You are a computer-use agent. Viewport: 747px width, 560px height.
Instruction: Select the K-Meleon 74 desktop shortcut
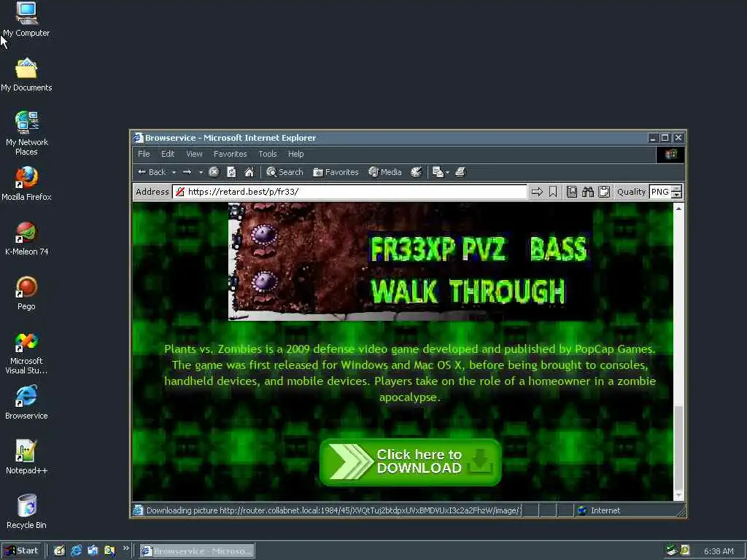click(x=26, y=238)
